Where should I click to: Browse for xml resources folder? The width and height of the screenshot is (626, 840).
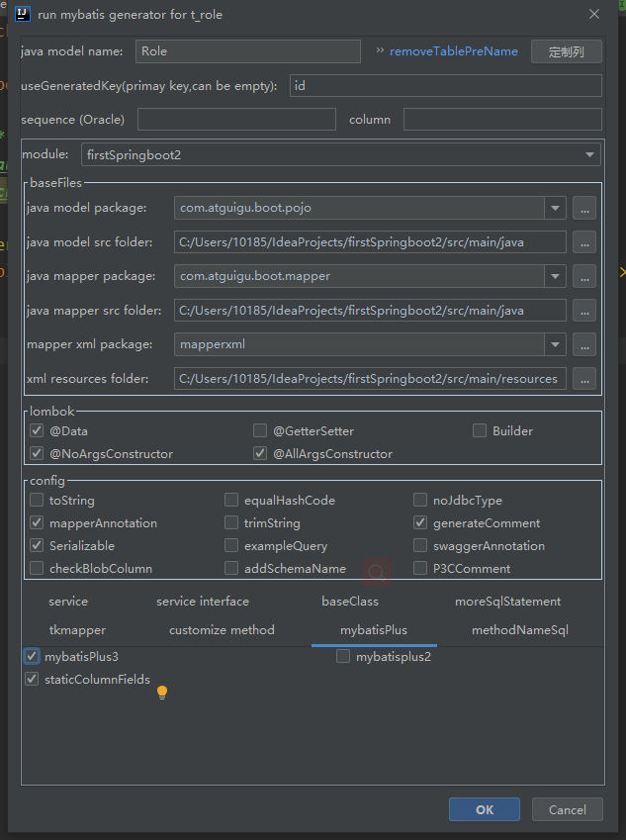[584, 379]
